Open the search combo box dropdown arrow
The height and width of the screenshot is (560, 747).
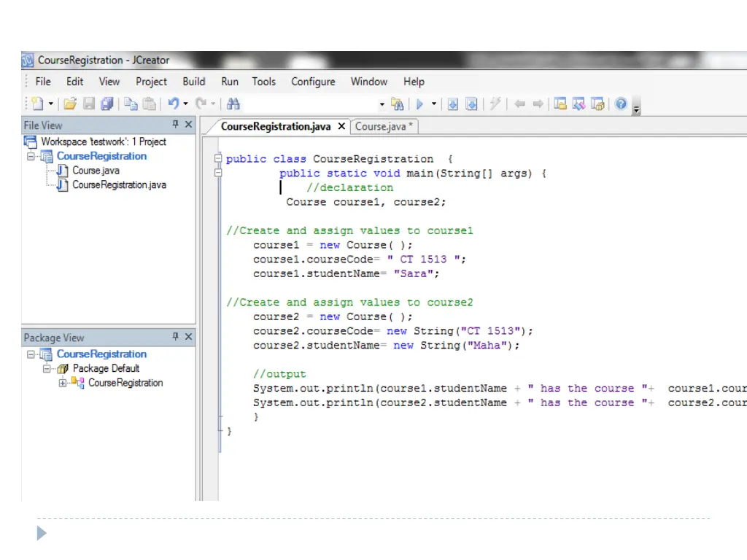pos(382,104)
